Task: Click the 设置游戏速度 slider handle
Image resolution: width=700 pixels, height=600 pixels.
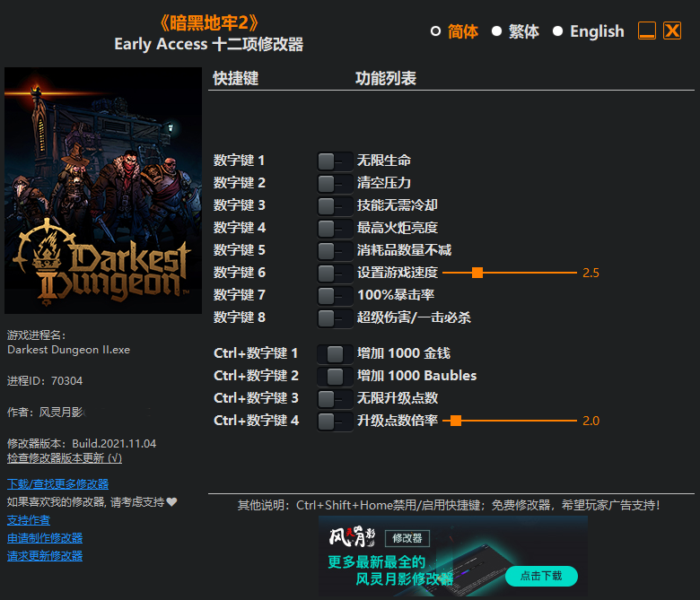Action: [x=477, y=273]
